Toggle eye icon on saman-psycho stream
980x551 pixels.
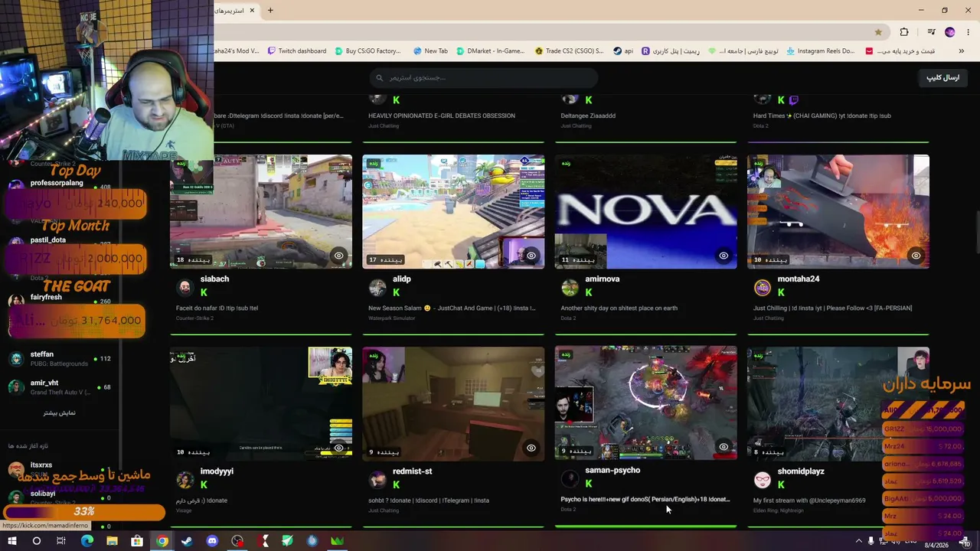(724, 447)
